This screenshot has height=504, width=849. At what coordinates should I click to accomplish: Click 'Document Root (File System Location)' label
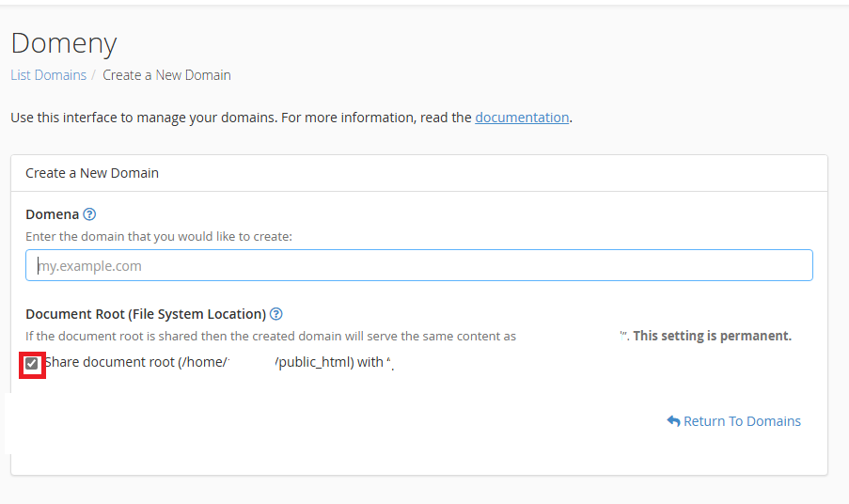click(146, 314)
